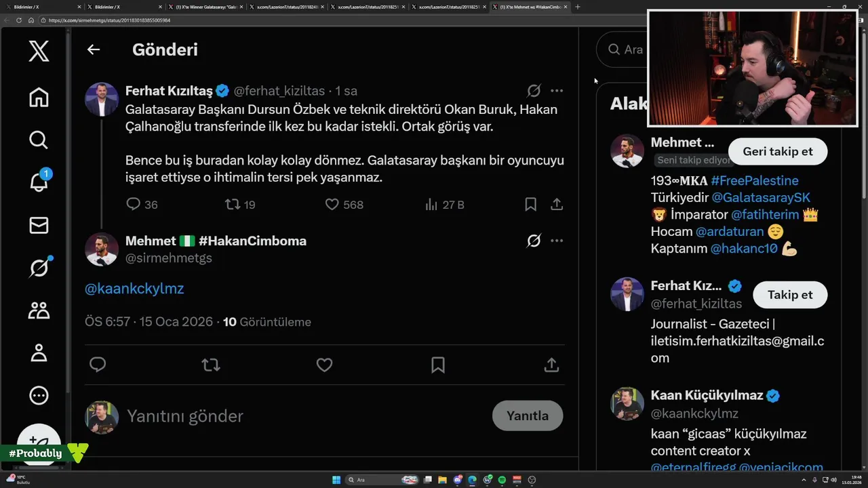The image size is (868, 488).
Task: Click Grok icon on Ferhat Kızıltaş's post
Action: 534,91
